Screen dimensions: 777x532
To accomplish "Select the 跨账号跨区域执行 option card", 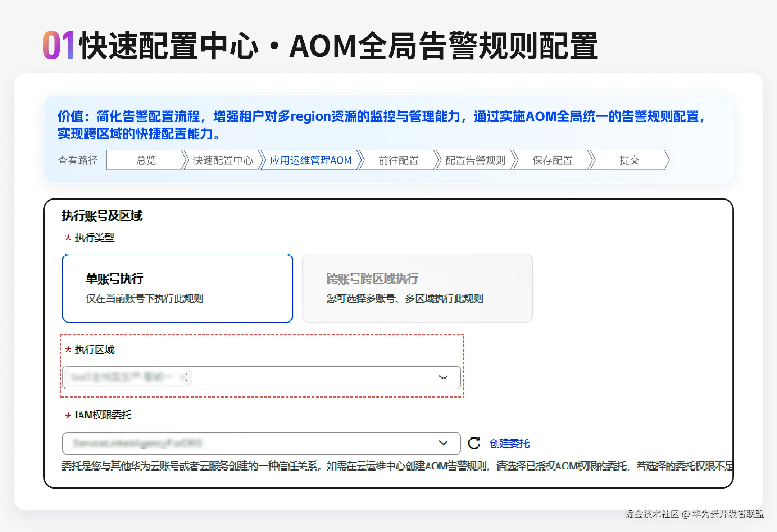I will (417, 288).
